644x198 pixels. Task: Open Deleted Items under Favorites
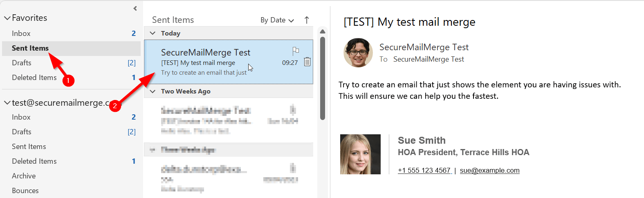pyautogui.click(x=34, y=78)
